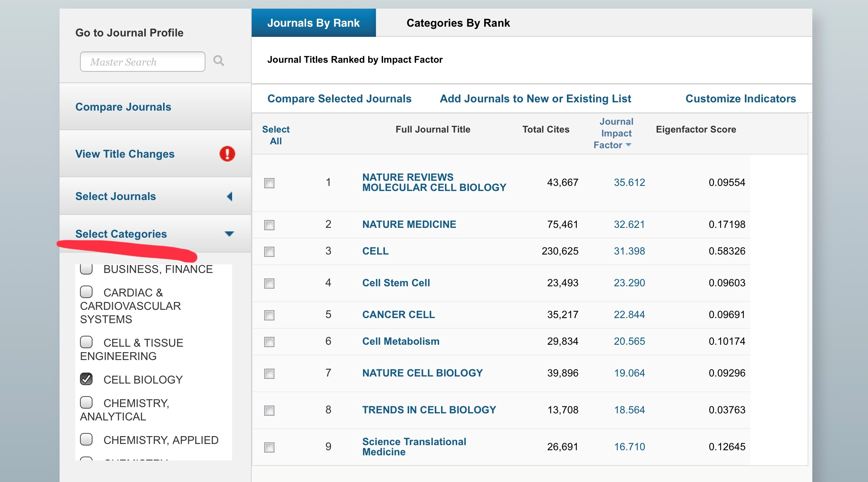This screenshot has height=482, width=868.
Task: Sort by the Journal Impact Factor arrow
Action: (628, 145)
